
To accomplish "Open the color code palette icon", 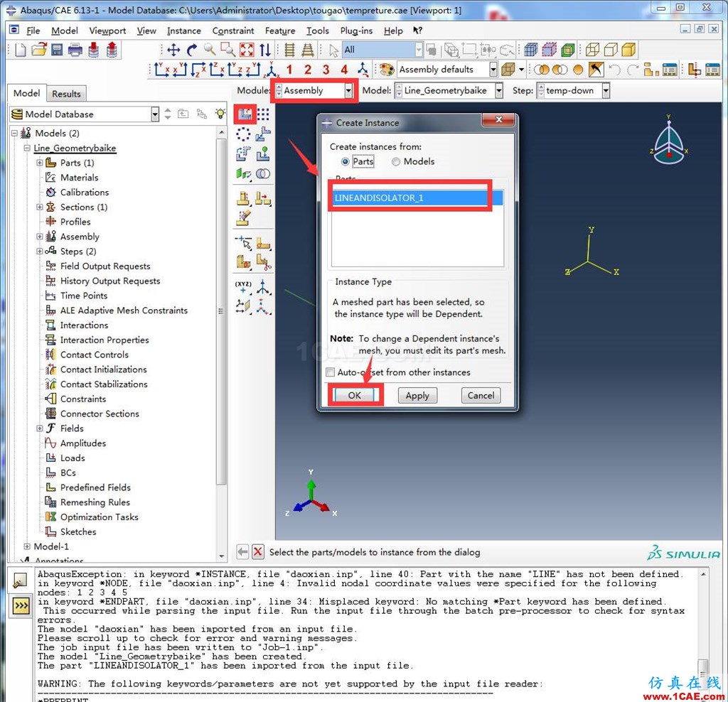I will pos(387,70).
